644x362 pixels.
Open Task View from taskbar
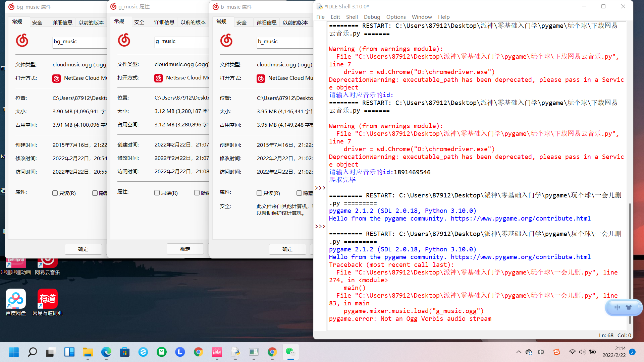tap(50, 352)
